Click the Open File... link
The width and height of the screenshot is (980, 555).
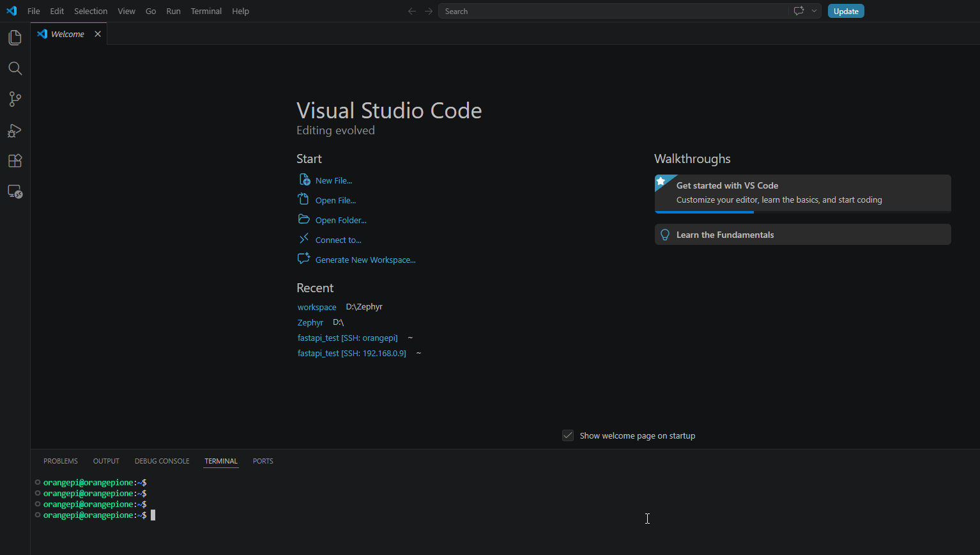tap(335, 201)
